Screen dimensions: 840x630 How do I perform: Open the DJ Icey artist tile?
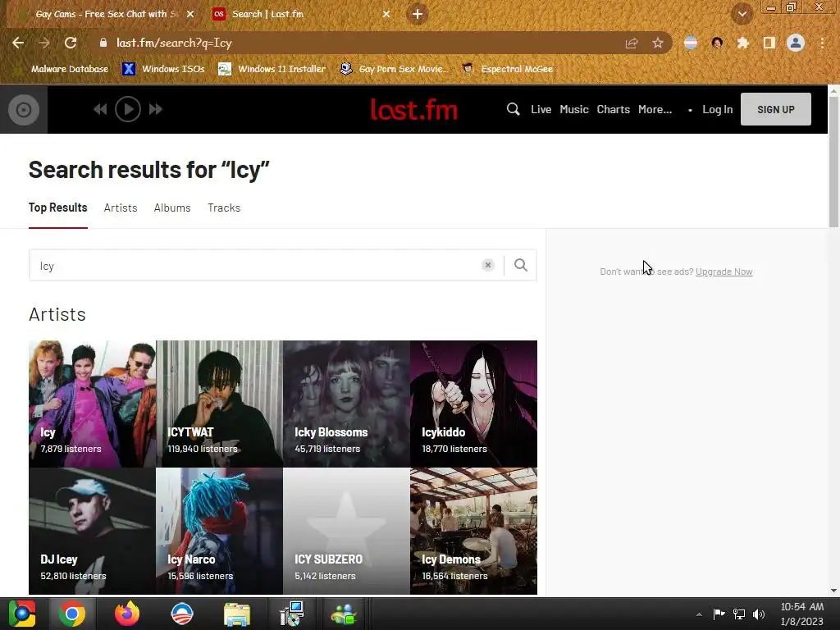(92, 531)
